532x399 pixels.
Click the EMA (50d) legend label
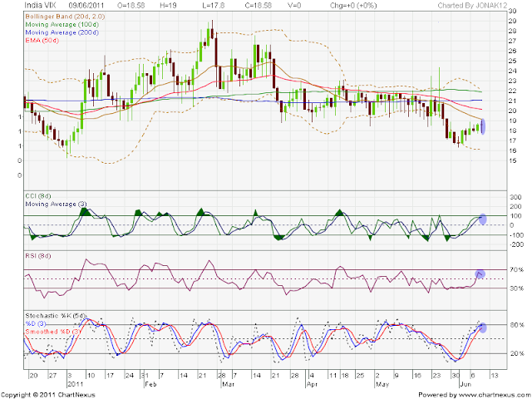coord(42,41)
